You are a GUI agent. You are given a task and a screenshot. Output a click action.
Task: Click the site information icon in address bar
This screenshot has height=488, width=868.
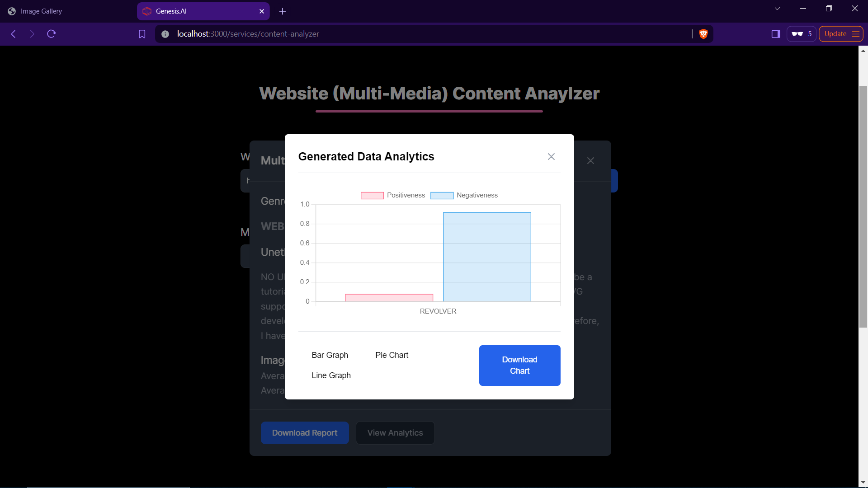point(165,33)
